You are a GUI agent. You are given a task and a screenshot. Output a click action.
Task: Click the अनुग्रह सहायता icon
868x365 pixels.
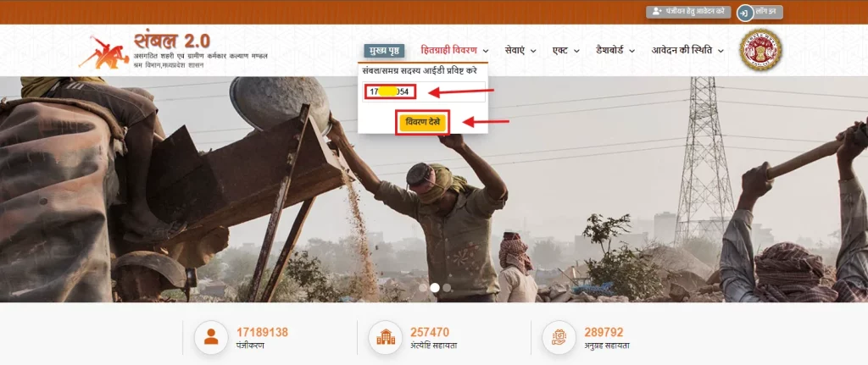[559, 338]
